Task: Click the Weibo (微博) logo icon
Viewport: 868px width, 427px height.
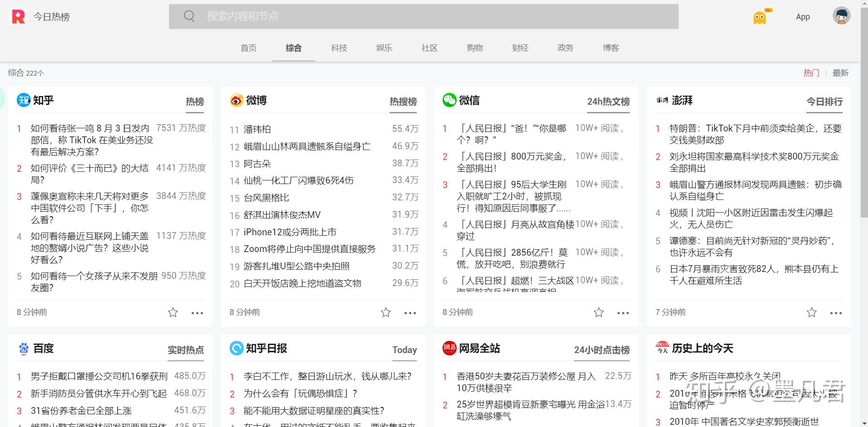Action: [236, 100]
